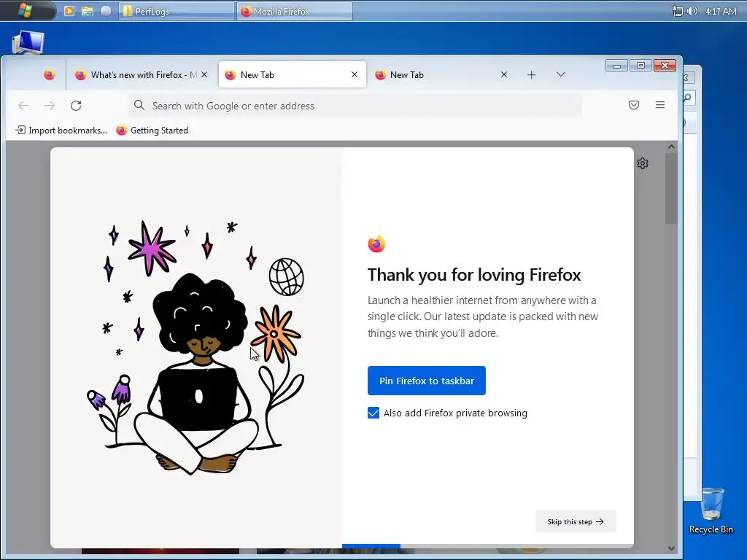Go forward one page
The width and height of the screenshot is (747, 560).
[50, 106]
